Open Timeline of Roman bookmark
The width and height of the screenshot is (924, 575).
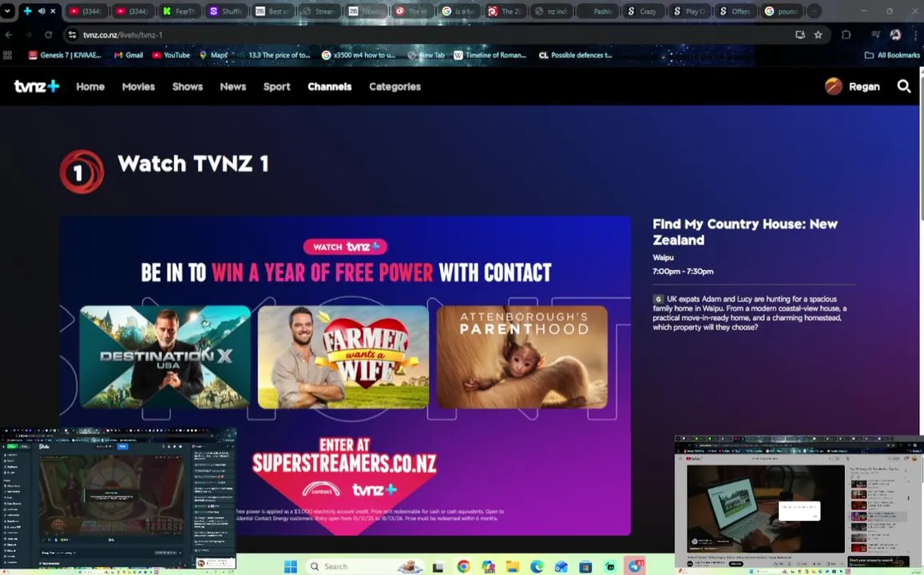(x=490, y=55)
